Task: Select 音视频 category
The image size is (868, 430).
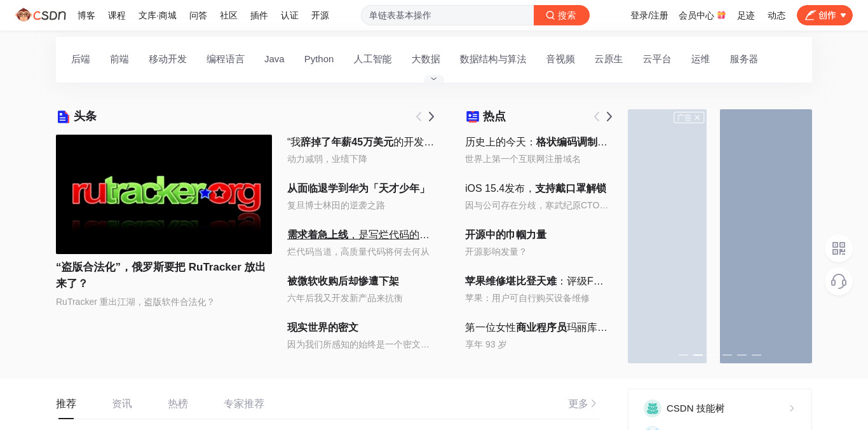Action: [560, 59]
